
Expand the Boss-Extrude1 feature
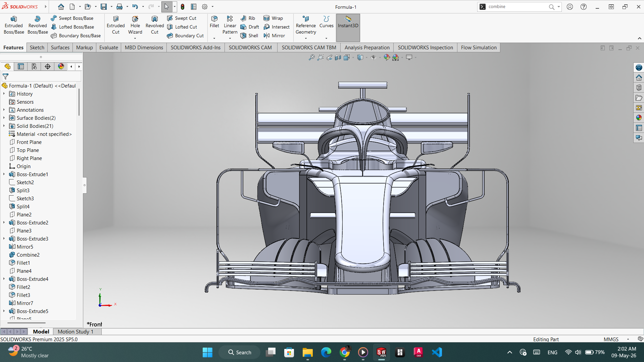(4, 174)
